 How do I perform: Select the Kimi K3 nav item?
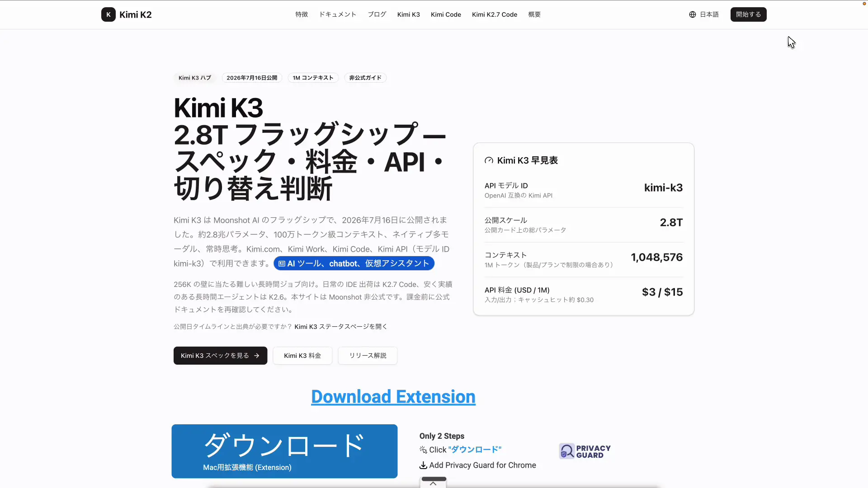pos(408,14)
